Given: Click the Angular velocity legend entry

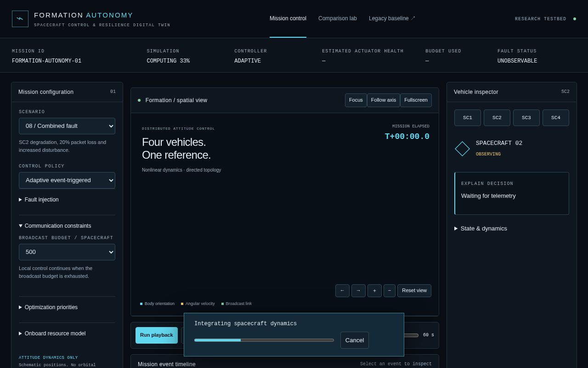Looking at the screenshot, I should (198, 304).
